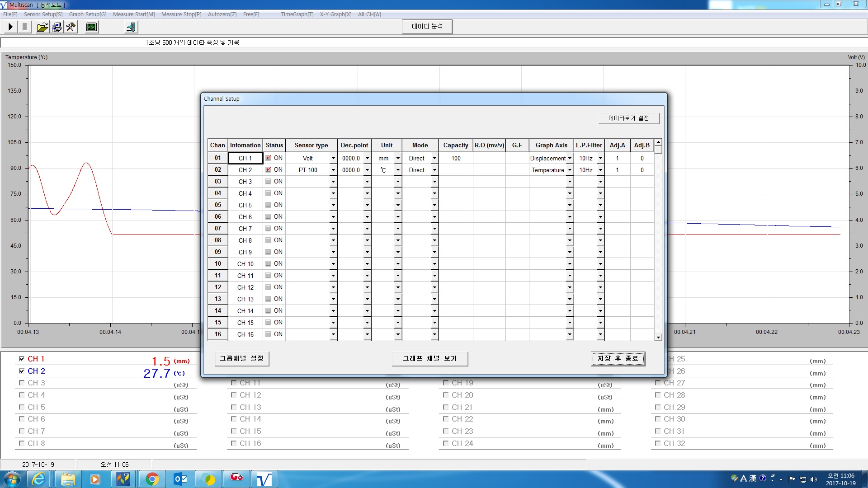Open the Windows Start menu
The height and width of the screenshot is (488, 868).
tap(12, 479)
